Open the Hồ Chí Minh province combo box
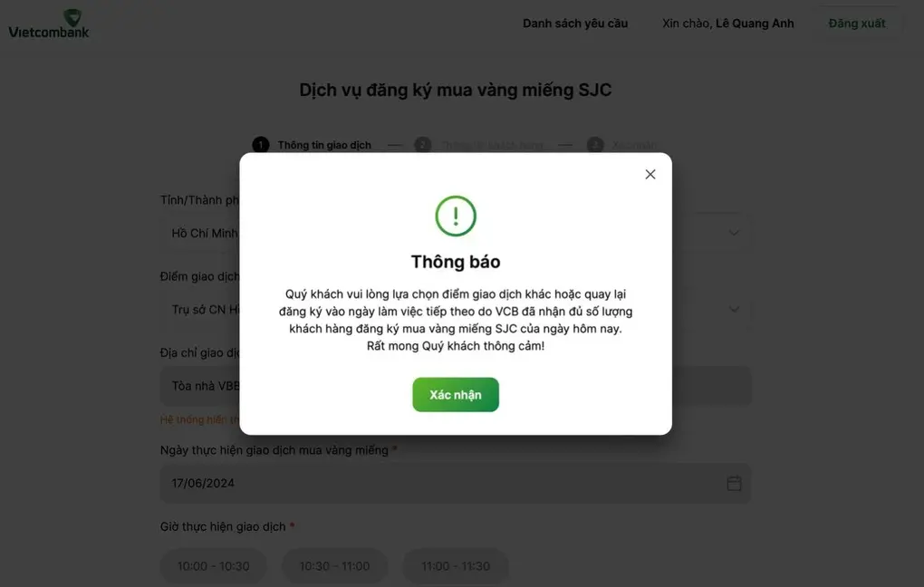 456,233
